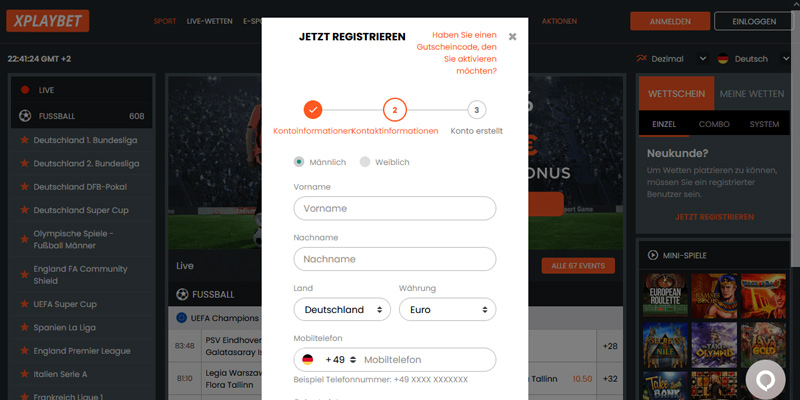Click the Gutscheincode activation link
Screen dimensions: 800x400
[457, 53]
